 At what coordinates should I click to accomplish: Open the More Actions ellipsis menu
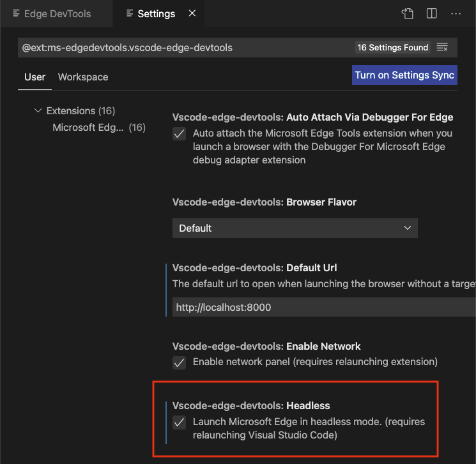point(456,13)
